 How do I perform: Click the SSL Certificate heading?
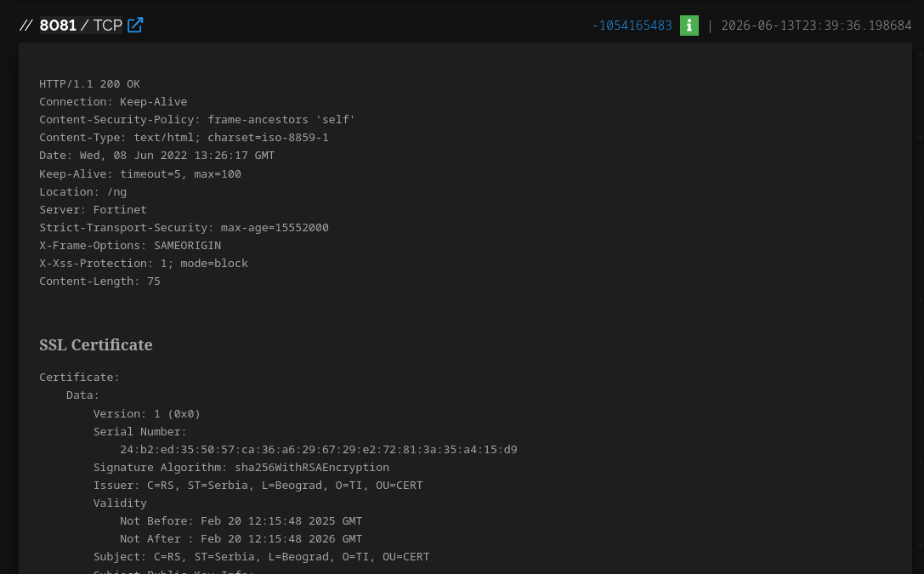pyautogui.click(x=96, y=344)
